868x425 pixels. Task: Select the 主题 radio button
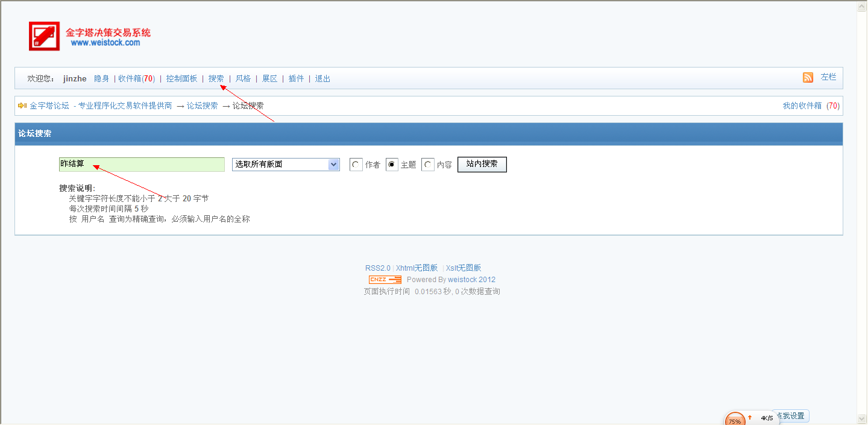392,165
